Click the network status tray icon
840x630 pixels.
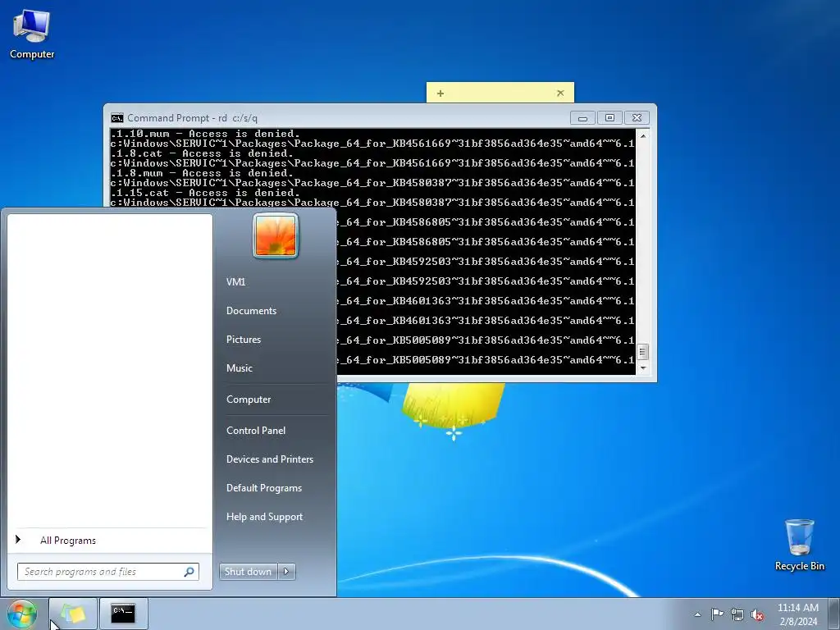(x=737, y=614)
